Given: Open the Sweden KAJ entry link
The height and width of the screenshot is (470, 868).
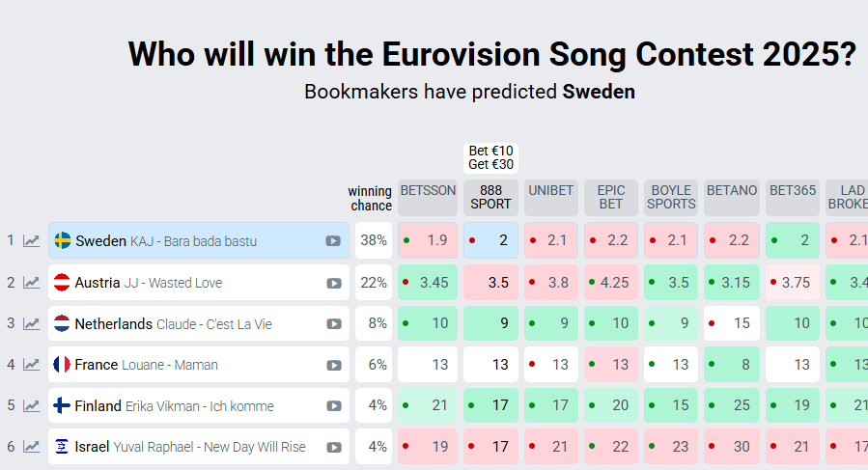Looking at the screenshot, I should coord(166,240).
